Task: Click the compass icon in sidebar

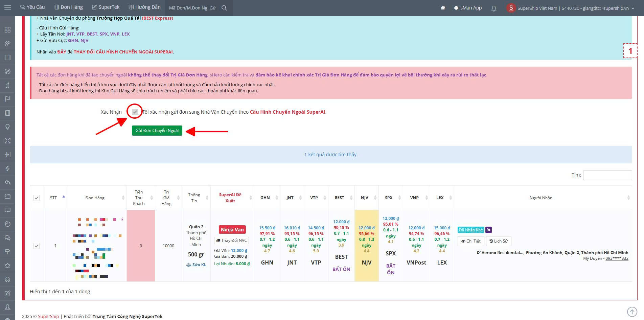Action: (x=7, y=71)
